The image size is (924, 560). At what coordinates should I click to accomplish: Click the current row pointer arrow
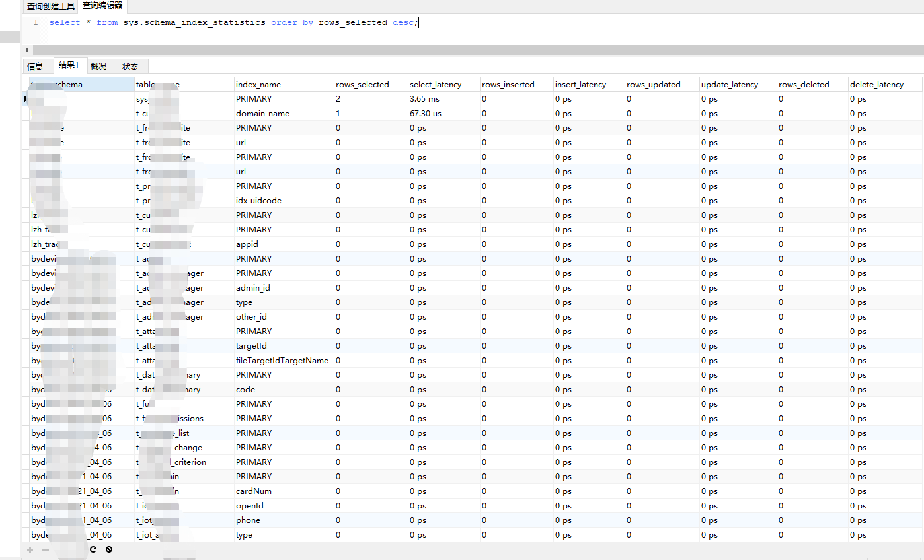pyautogui.click(x=25, y=99)
